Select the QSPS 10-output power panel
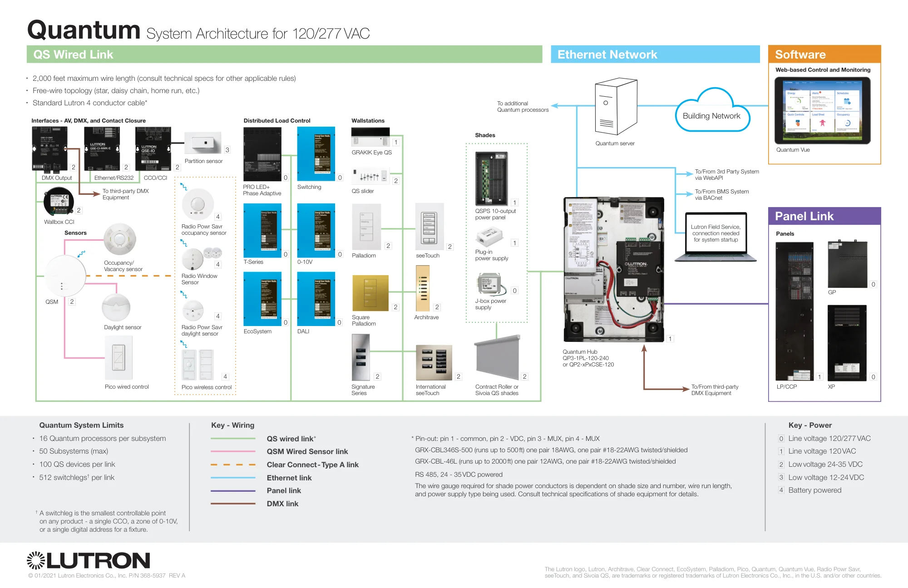Viewport: 908px width, 588px height. [x=492, y=179]
